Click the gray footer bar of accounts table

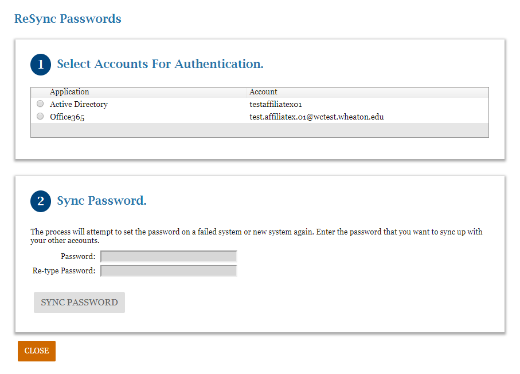(x=259, y=130)
